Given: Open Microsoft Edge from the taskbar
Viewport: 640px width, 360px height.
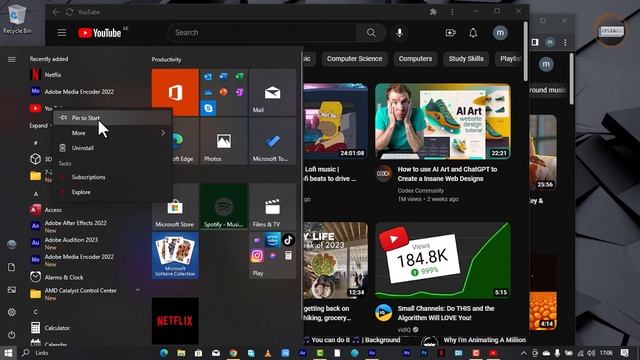Looking at the screenshot, I should coord(164,353).
